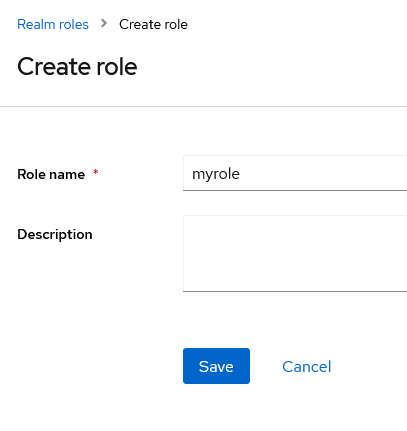This screenshot has width=407, height=431.
Task: Focus the Role name input field
Action: [295, 173]
